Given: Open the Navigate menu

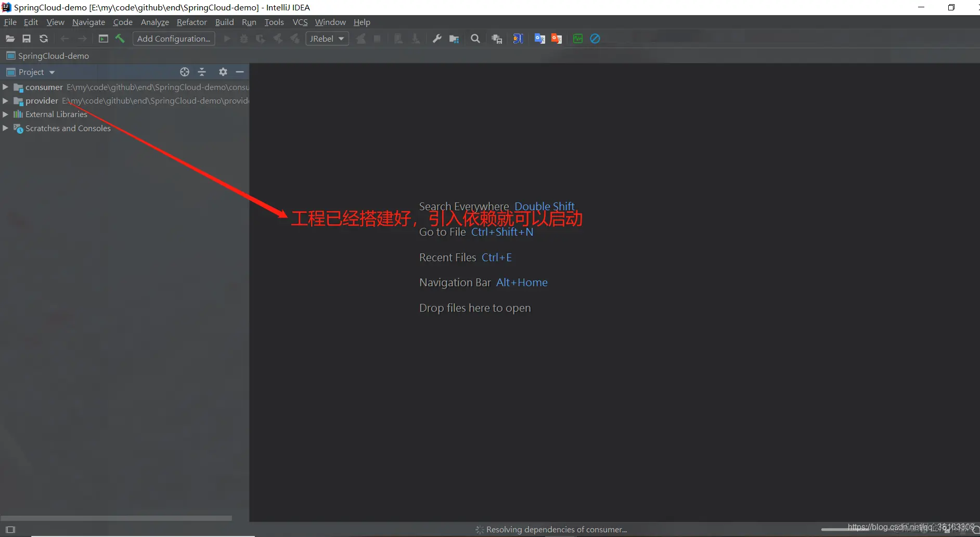Looking at the screenshot, I should (x=88, y=22).
